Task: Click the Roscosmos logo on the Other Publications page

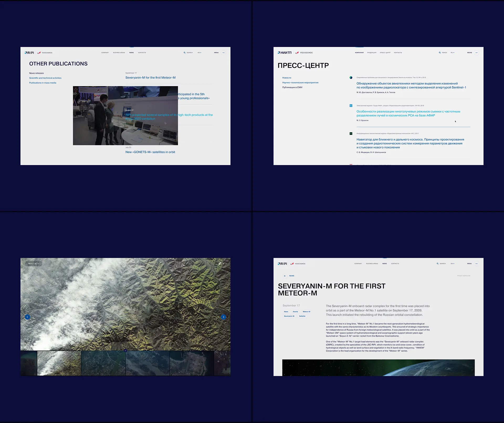Action: click(45, 53)
